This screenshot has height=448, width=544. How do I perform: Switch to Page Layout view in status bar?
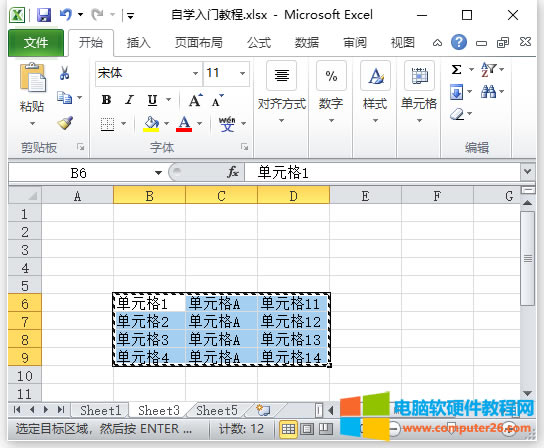tap(307, 429)
